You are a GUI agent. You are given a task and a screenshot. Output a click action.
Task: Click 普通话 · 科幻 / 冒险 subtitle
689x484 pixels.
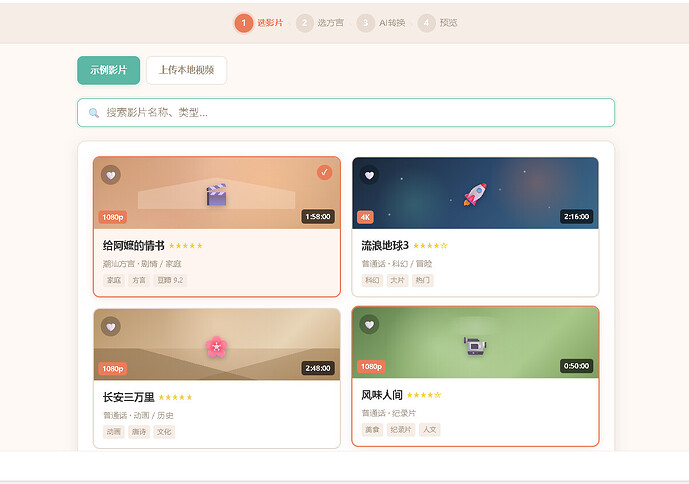pyautogui.click(x=397, y=264)
